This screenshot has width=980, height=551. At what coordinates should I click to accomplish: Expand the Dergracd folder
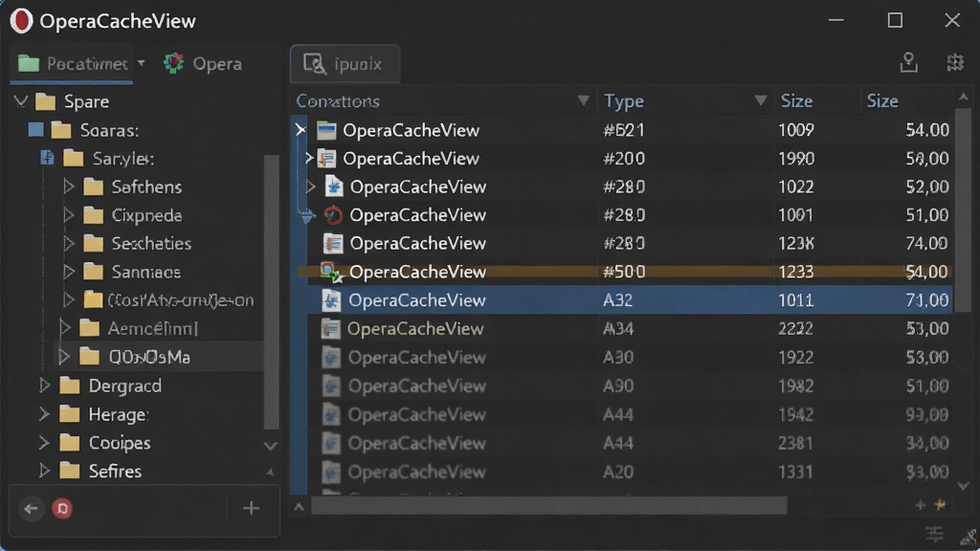pos(44,386)
